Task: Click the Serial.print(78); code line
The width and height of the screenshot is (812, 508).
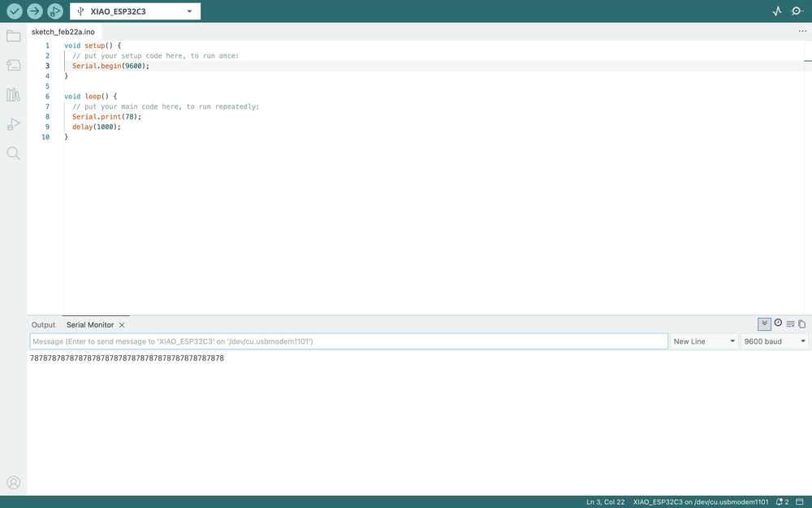Action: pos(106,116)
